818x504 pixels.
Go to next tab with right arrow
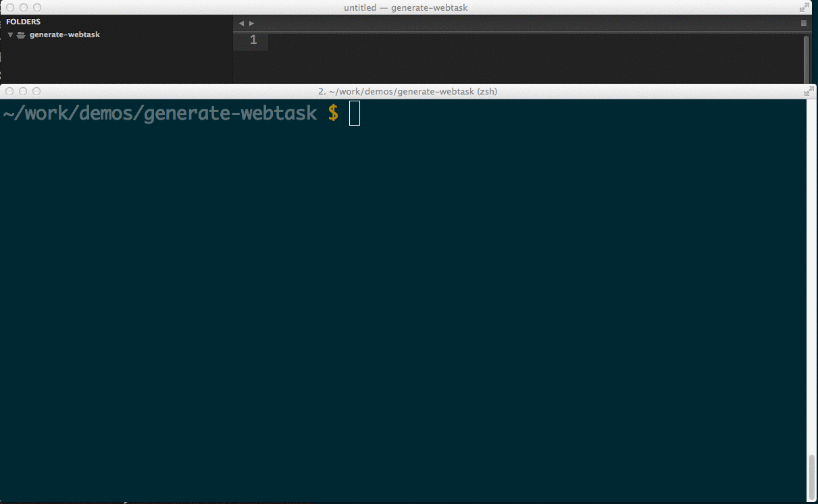pos(252,23)
